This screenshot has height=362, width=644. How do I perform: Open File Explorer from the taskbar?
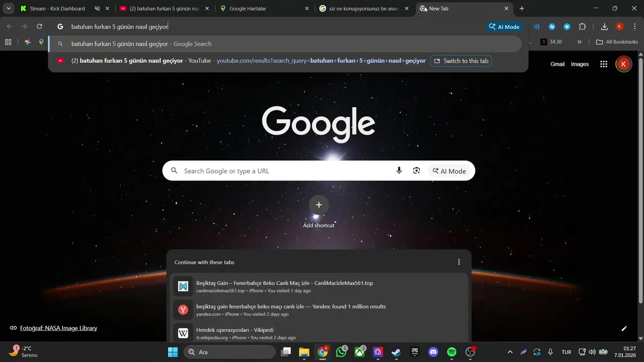tap(304, 352)
